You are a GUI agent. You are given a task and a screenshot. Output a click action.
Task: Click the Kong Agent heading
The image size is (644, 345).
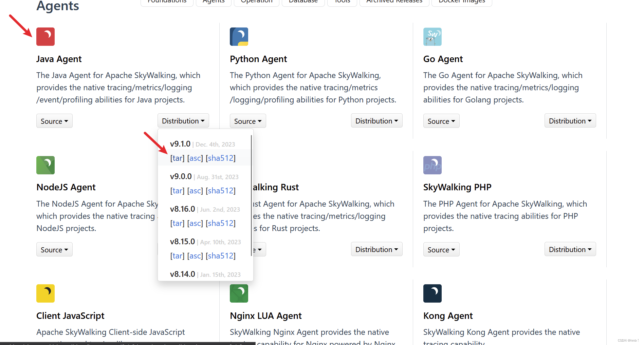click(448, 316)
